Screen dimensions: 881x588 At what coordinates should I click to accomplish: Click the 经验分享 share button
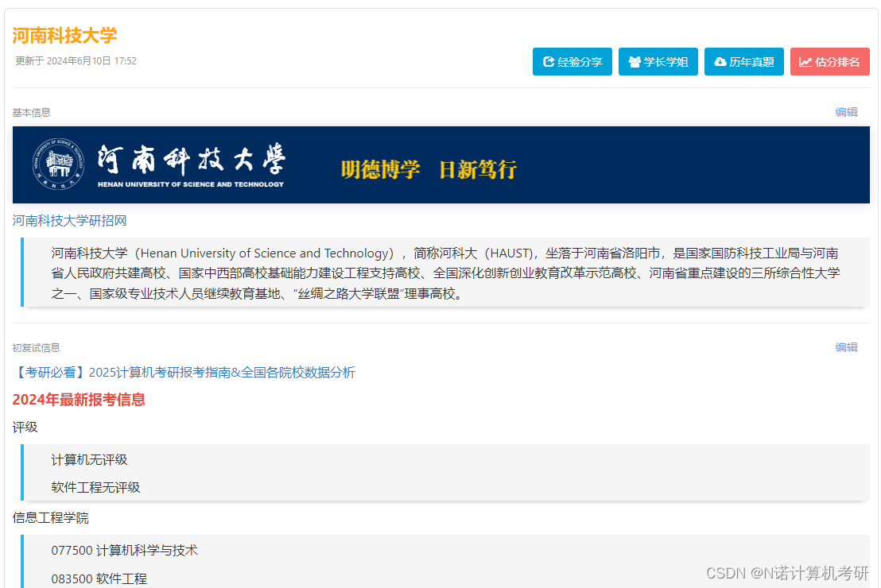pyautogui.click(x=572, y=62)
